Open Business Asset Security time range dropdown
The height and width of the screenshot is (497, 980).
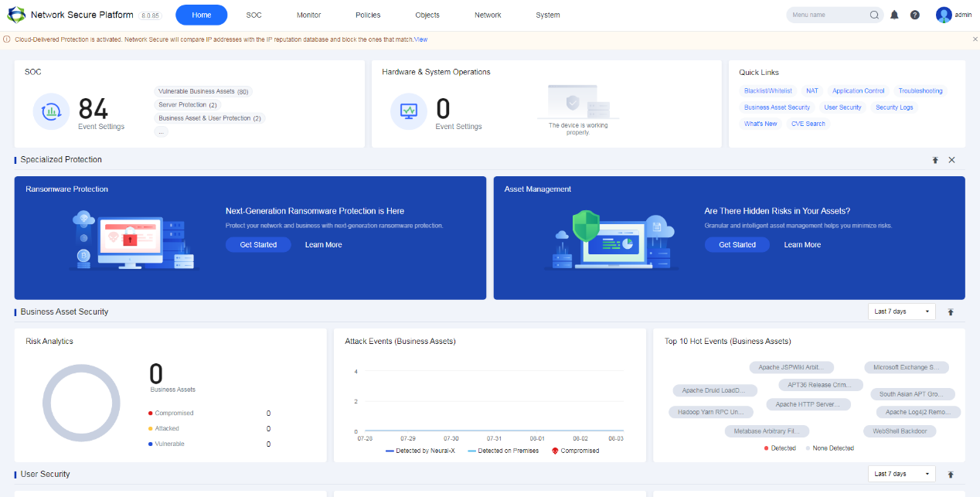(x=901, y=311)
